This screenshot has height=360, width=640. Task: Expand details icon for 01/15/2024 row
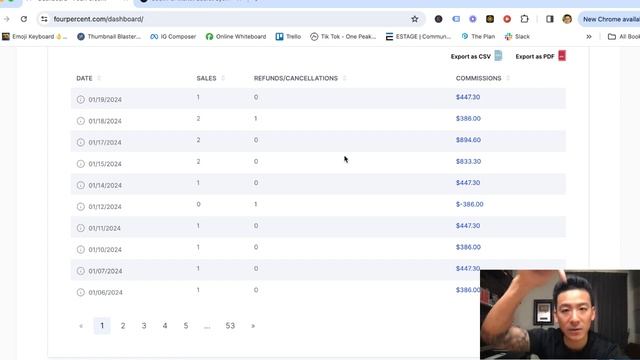click(81, 164)
